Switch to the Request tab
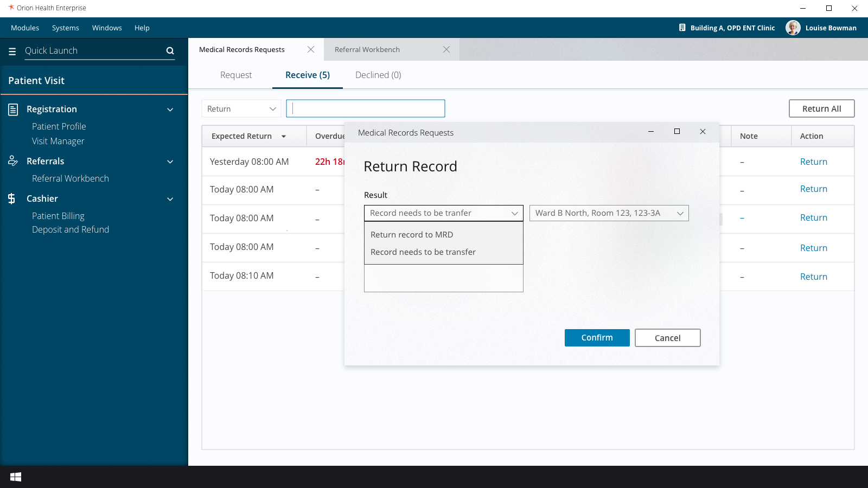 (x=236, y=75)
